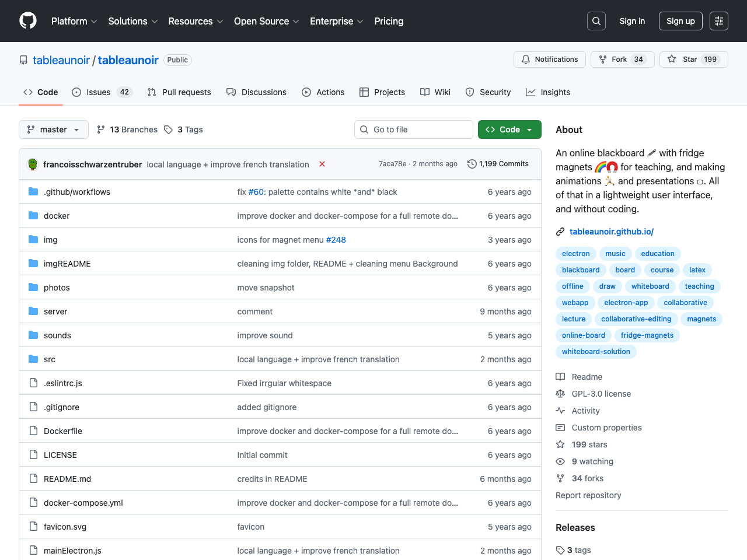
Task: Expand the Platform navigation menu
Action: [x=74, y=21]
